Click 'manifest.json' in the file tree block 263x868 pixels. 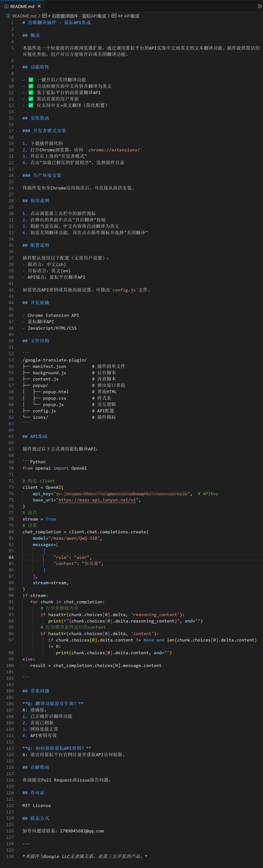click(49, 366)
